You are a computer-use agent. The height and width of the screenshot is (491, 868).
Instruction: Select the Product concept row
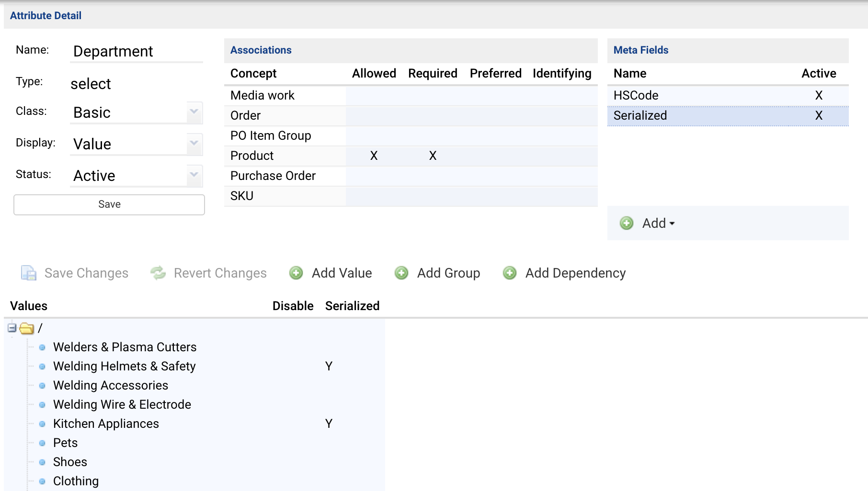click(411, 156)
